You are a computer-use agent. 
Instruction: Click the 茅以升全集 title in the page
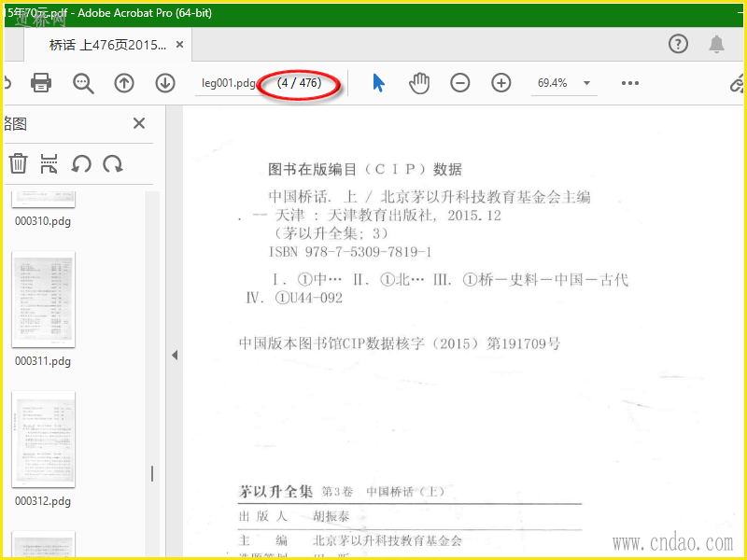(x=275, y=491)
